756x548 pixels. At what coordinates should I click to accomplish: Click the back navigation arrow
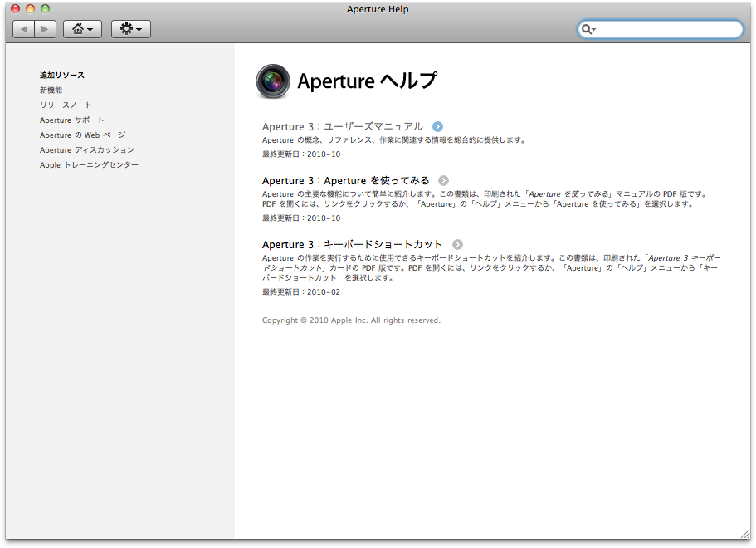(23, 29)
